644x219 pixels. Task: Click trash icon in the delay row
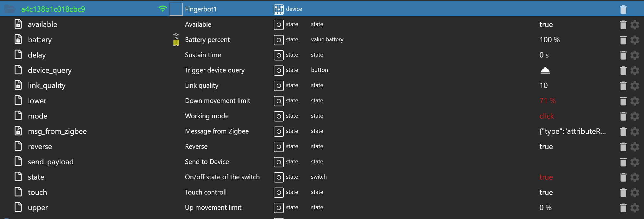(x=623, y=55)
